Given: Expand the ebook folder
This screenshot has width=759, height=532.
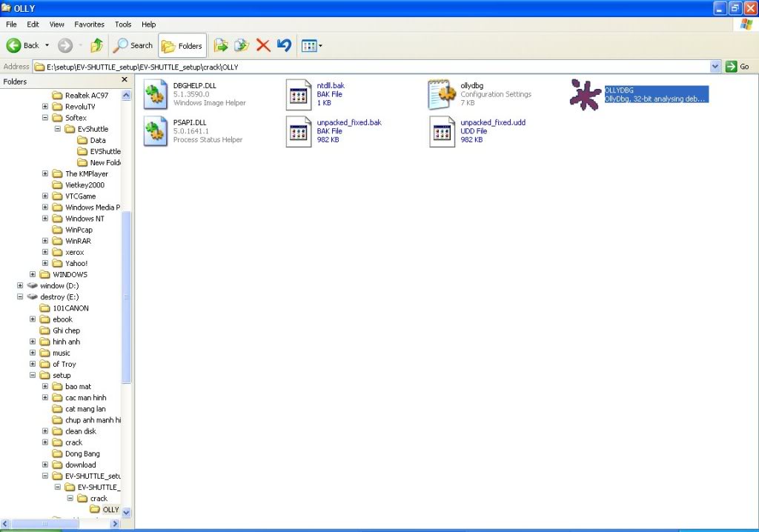Looking at the screenshot, I should click(x=33, y=319).
